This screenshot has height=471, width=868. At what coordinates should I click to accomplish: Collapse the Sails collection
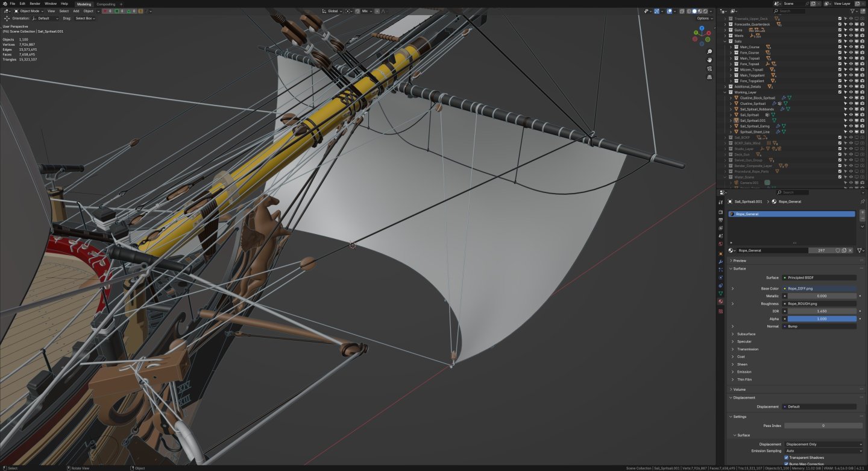tap(726, 41)
